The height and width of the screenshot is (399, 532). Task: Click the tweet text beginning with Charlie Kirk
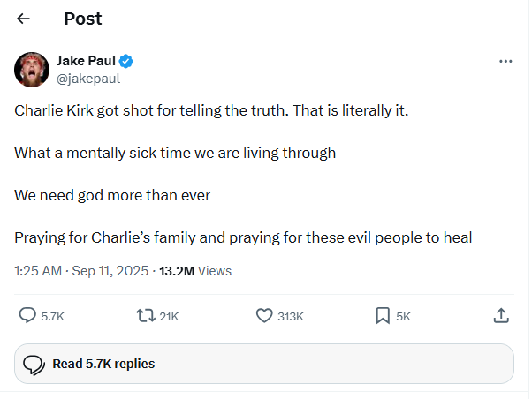pos(211,112)
